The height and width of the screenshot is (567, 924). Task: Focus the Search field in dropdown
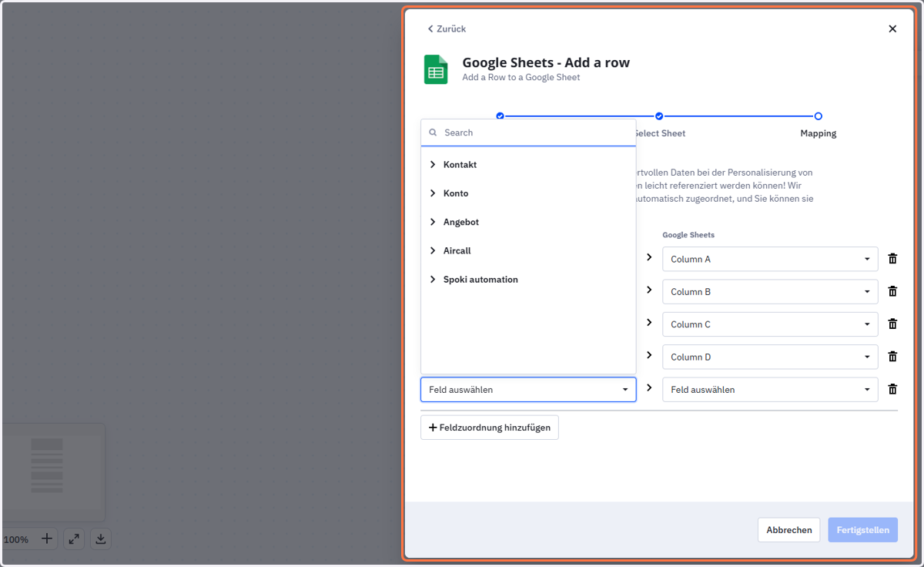(528, 133)
